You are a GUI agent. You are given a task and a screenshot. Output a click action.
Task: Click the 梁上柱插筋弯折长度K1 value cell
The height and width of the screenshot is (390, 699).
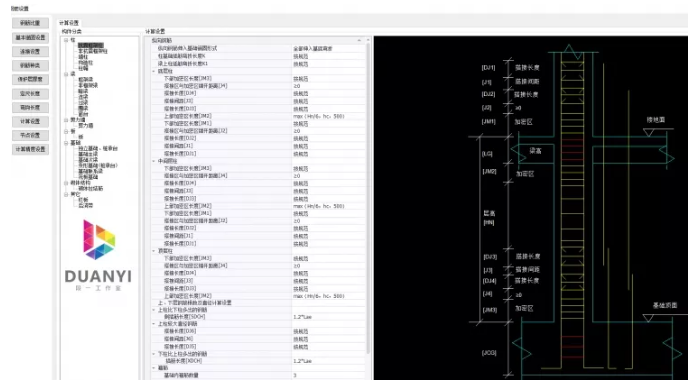(328, 64)
